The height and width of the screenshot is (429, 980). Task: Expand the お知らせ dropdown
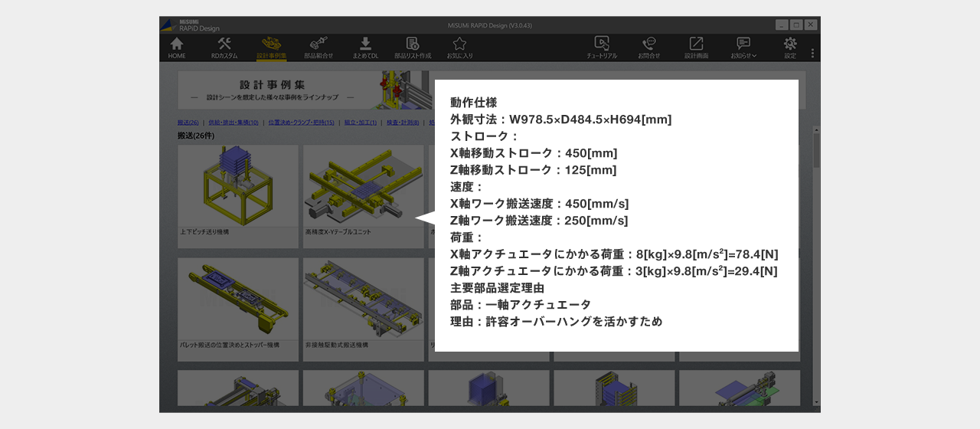[743, 47]
